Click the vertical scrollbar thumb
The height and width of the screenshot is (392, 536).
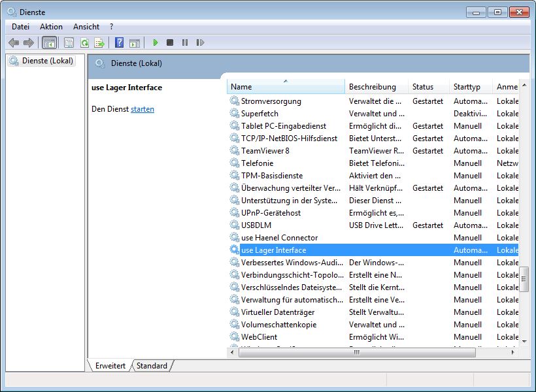524,279
